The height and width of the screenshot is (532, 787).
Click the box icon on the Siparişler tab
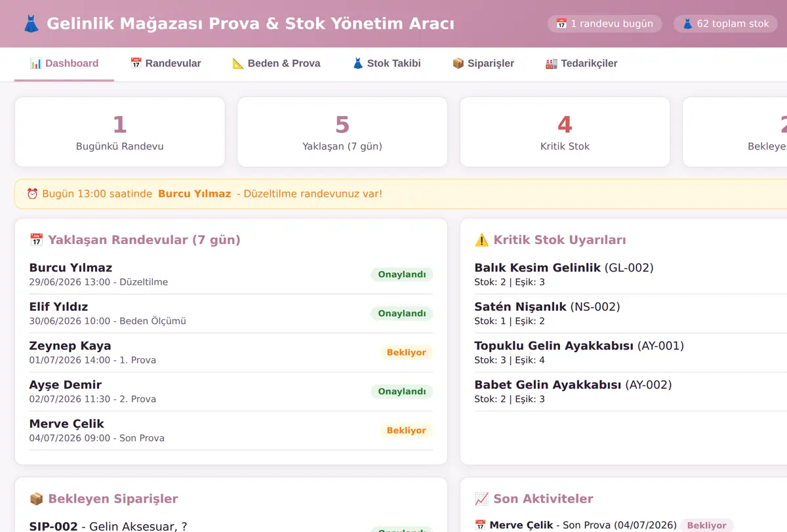pyautogui.click(x=458, y=64)
